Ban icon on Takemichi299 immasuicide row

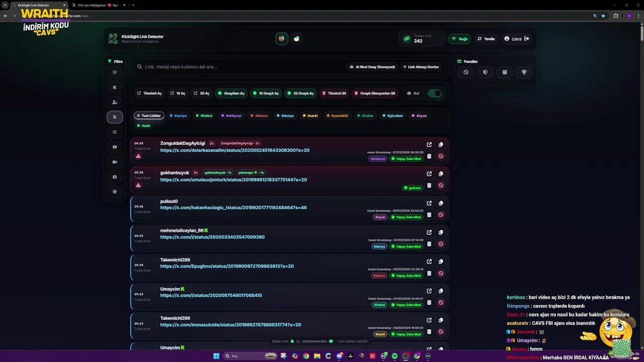(x=441, y=332)
